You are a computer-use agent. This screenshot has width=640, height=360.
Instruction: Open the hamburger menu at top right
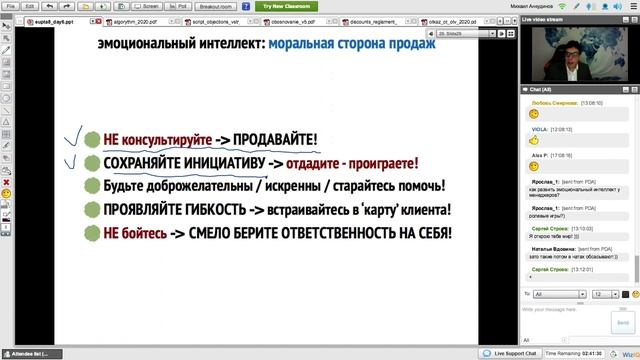[633, 6]
